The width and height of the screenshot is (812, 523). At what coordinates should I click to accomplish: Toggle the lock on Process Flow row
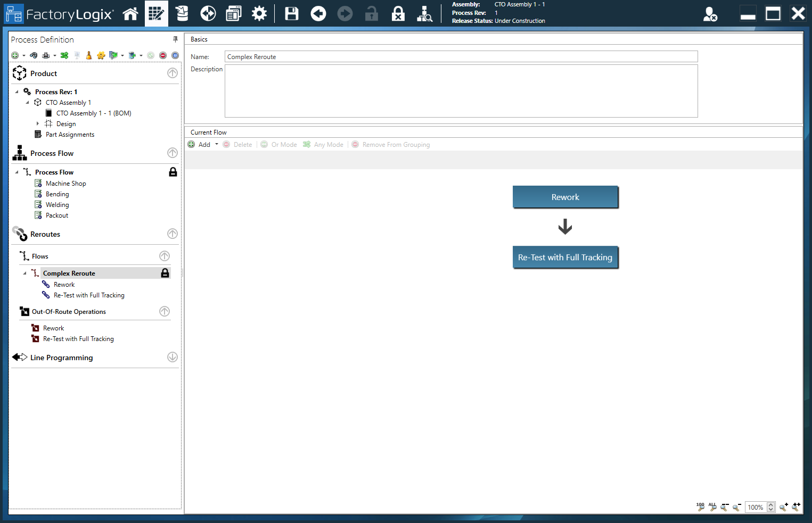pyautogui.click(x=173, y=172)
